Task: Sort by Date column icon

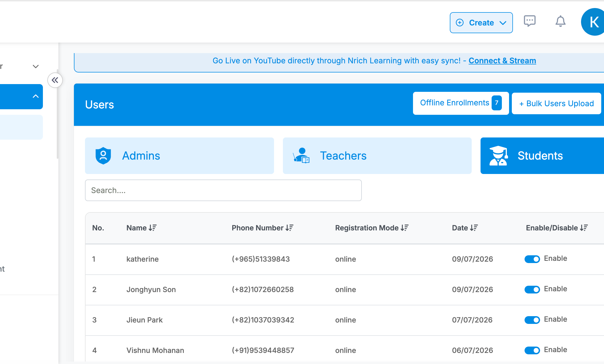Action: tap(474, 228)
